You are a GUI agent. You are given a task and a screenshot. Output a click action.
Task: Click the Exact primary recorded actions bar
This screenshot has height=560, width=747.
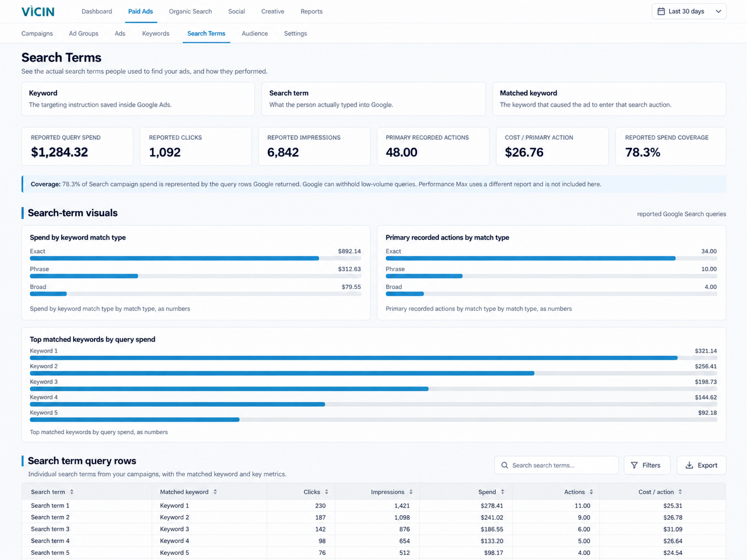[530, 258]
